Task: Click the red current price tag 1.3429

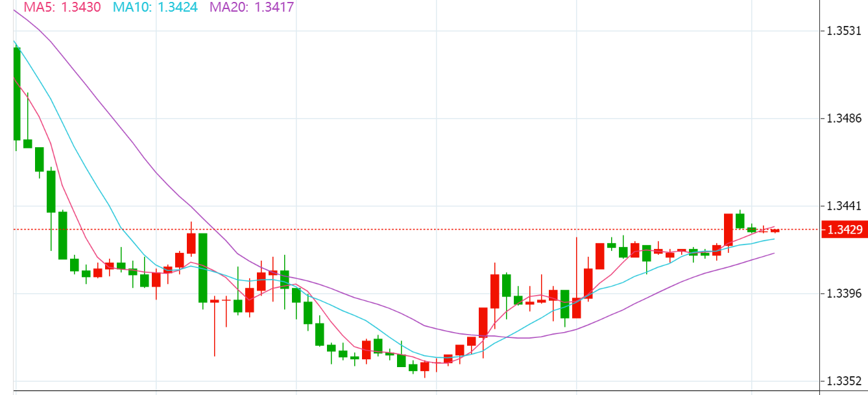Action: (x=844, y=230)
